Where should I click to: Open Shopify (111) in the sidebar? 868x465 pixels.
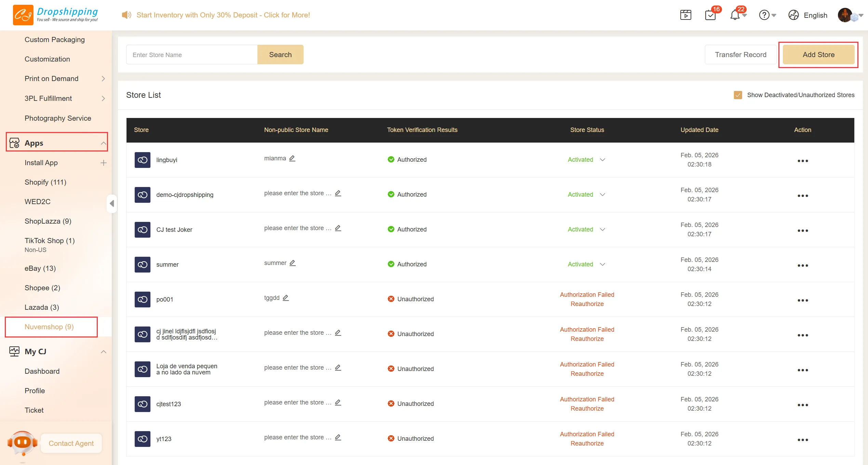(45, 182)
